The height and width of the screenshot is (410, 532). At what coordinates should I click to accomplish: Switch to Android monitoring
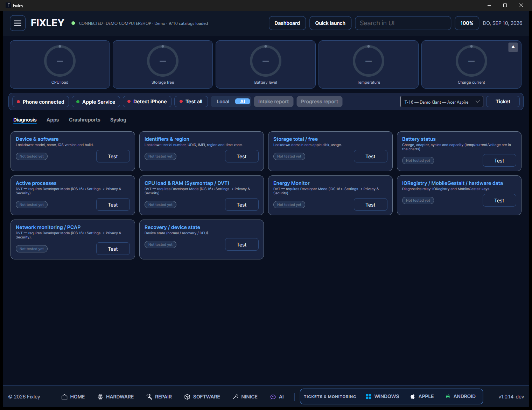(x=460, y=396)
